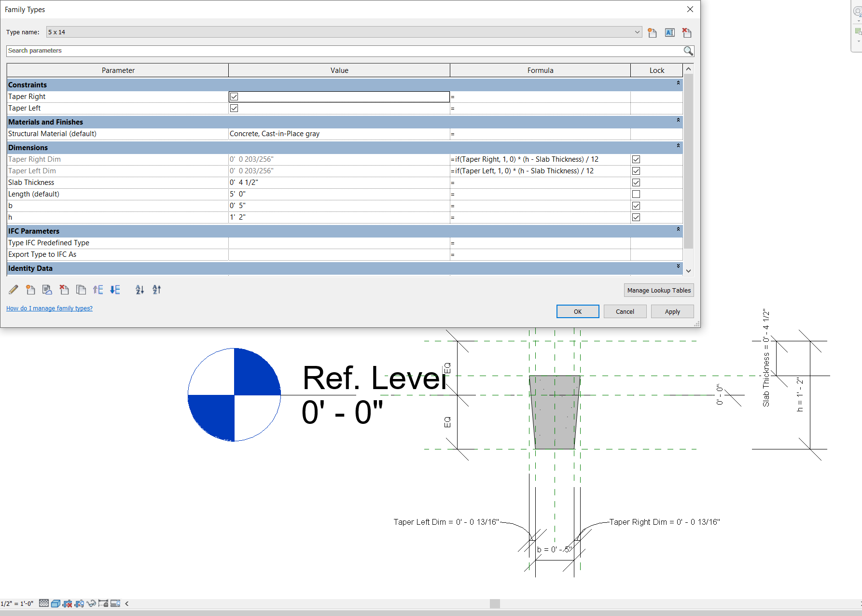Edit the selected parameter with the pencil icon
862x616 pixels.
[13, 290]
